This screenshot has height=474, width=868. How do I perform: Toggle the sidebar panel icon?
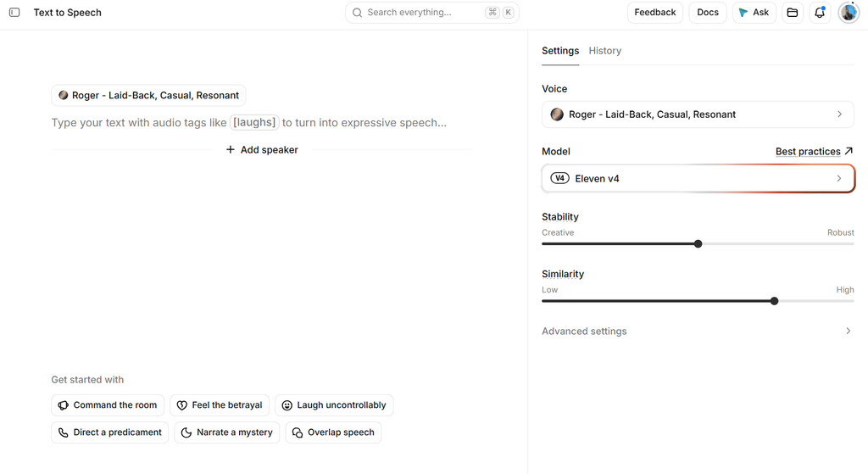[14, 12]
